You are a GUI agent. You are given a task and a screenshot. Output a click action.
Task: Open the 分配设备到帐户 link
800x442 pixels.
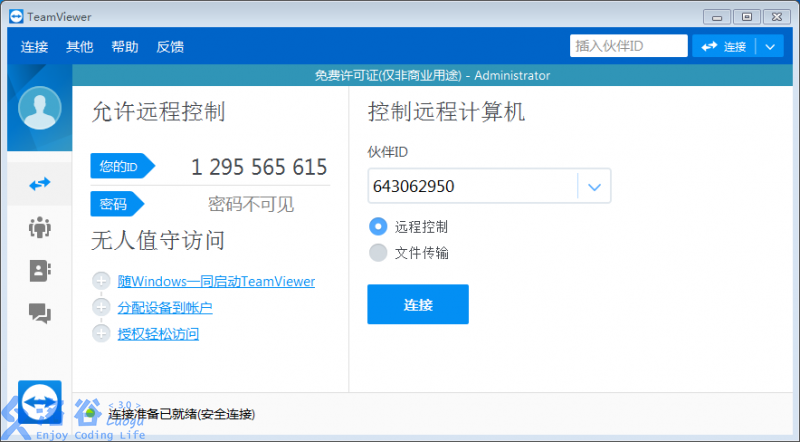point(165,308)
